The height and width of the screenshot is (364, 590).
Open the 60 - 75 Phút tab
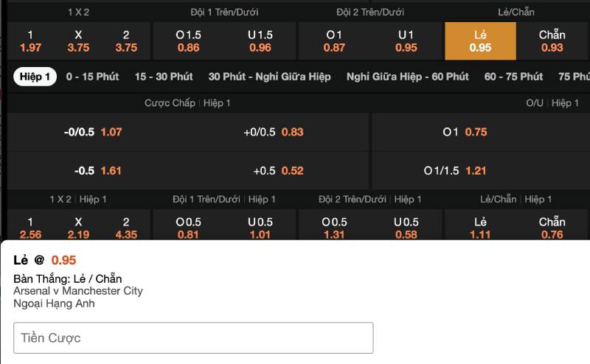click(x=513, y=77)
